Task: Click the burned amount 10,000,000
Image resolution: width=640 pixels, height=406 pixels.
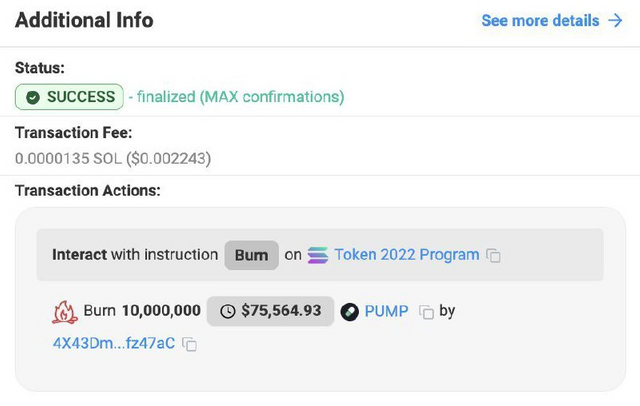Action: click(161, 311)
